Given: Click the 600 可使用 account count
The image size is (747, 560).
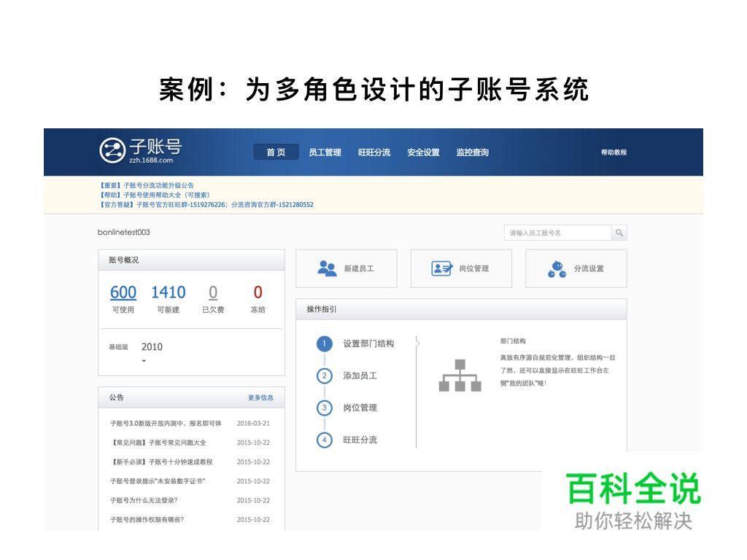Looking at the screenshot, I should pyautogui.click(x=123, y=292).
